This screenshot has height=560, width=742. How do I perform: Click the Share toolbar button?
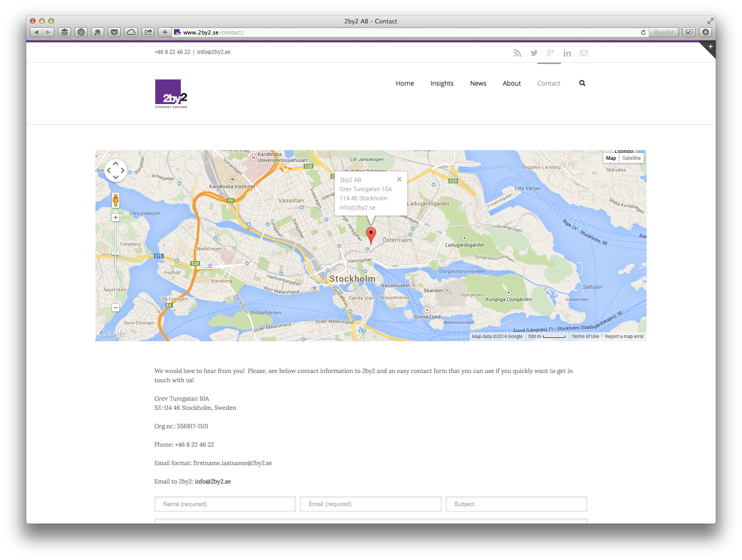148,32
